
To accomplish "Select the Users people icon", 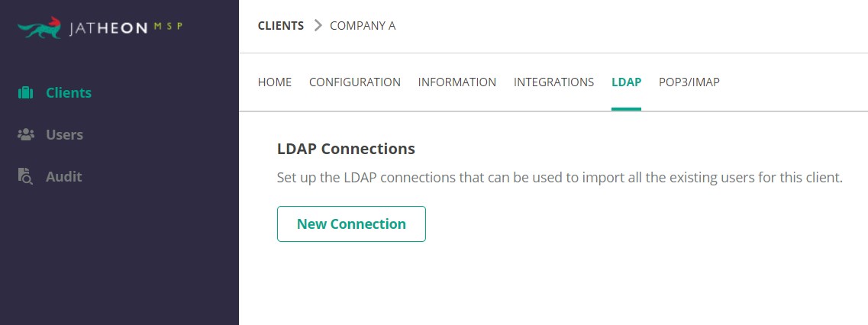I will coord(26,134).
